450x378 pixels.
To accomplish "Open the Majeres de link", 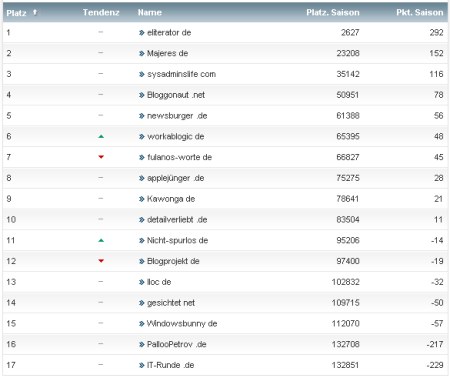I will coord(167,53).
